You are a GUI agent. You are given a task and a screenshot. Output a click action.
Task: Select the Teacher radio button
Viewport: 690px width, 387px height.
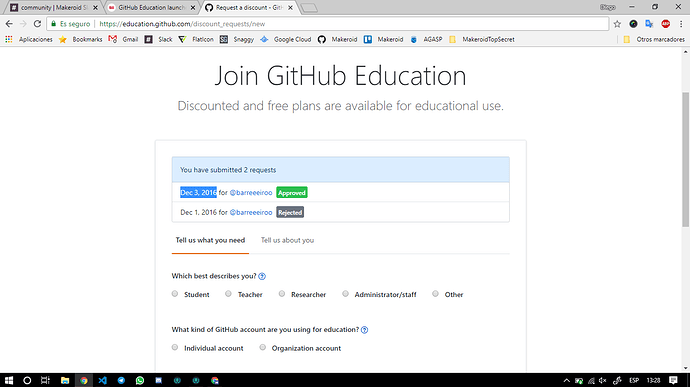[x=228, y=294]
